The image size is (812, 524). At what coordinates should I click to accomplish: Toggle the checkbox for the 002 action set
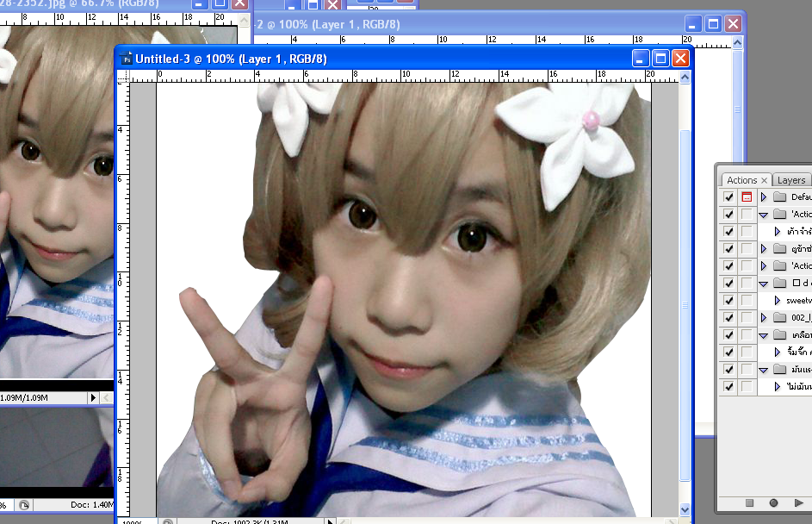click(x=728, y=317)
